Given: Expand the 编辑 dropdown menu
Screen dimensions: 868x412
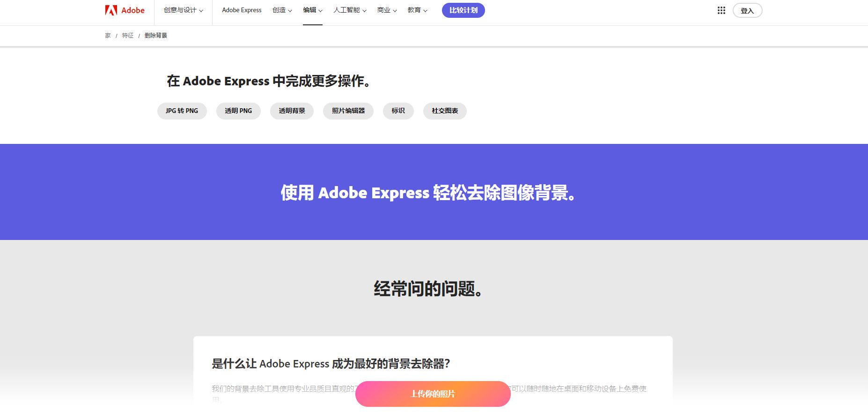Looking at the screenshot, I should (312, 10).
